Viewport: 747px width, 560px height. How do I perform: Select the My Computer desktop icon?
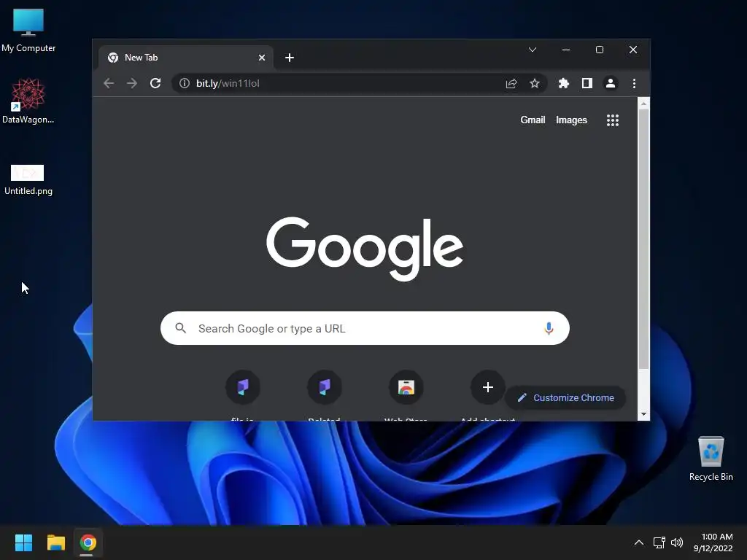[28, 31]
